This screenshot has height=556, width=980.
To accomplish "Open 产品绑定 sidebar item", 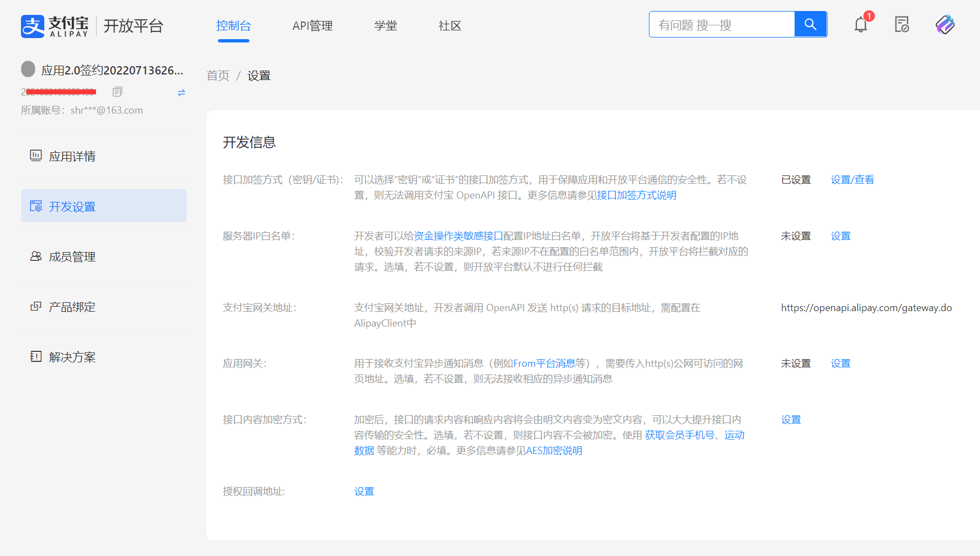I will tap(72, 307).
